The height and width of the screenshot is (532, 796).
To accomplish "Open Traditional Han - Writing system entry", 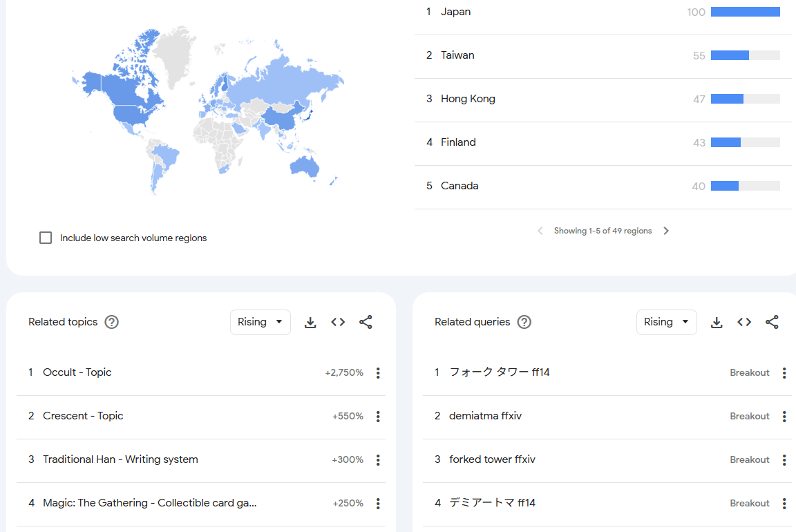I will point(120,459).
